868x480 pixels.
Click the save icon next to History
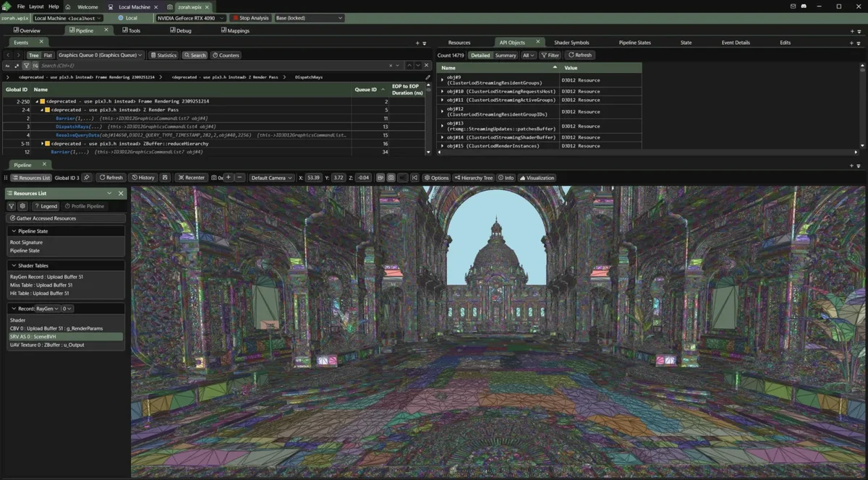point(165,178)
